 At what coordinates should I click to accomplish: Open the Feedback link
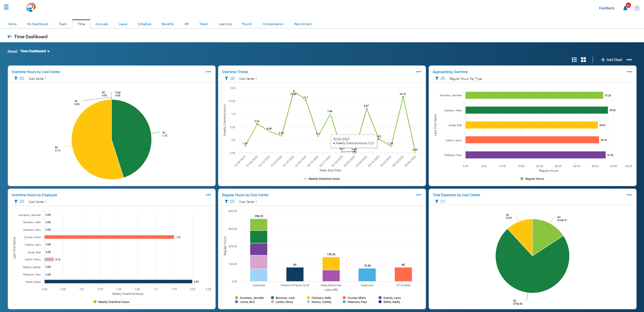(606, 8)
